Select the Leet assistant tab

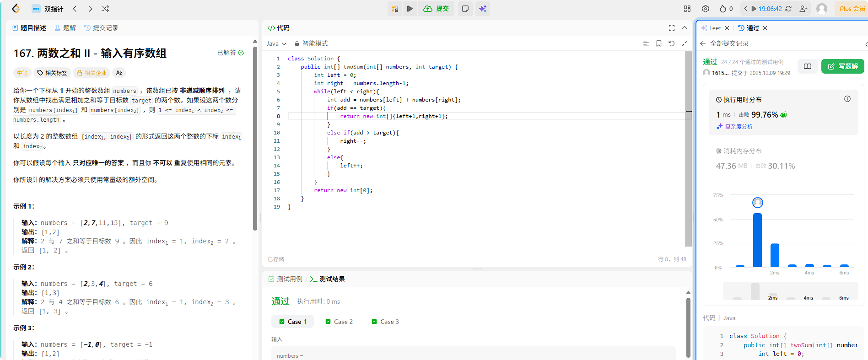[711, 28]
